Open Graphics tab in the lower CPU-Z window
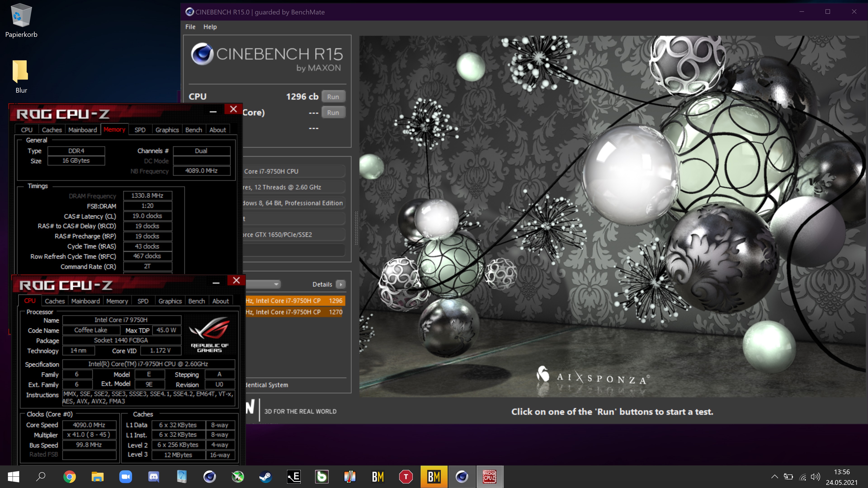This screenshot has height=488, width=868. tap(170, 301)
